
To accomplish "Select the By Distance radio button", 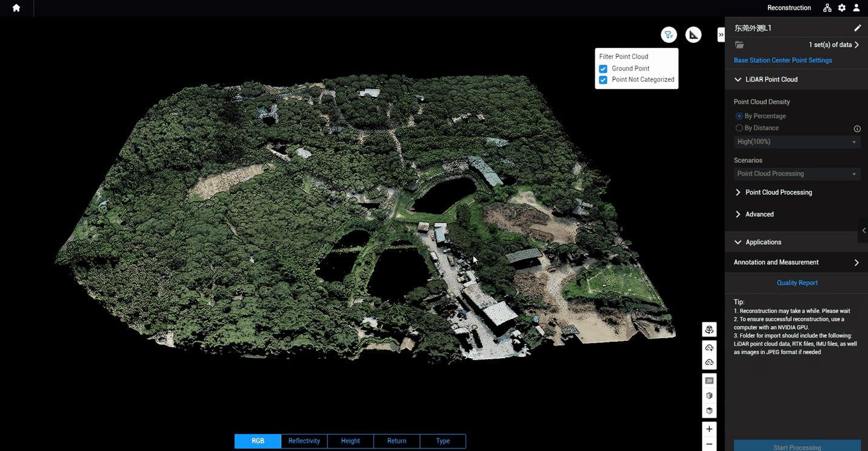I will pyautogui.click(x=739, y=128).
